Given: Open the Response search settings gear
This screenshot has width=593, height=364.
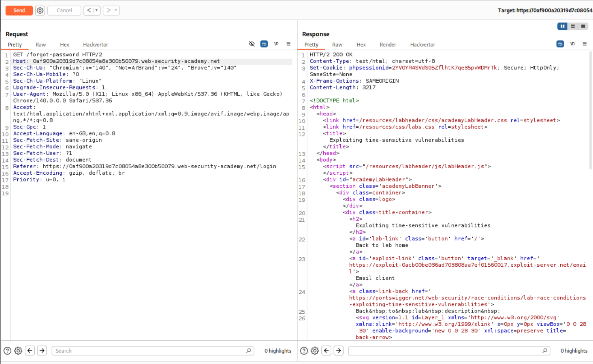Looking at the screenshot, I should [315, 350].
